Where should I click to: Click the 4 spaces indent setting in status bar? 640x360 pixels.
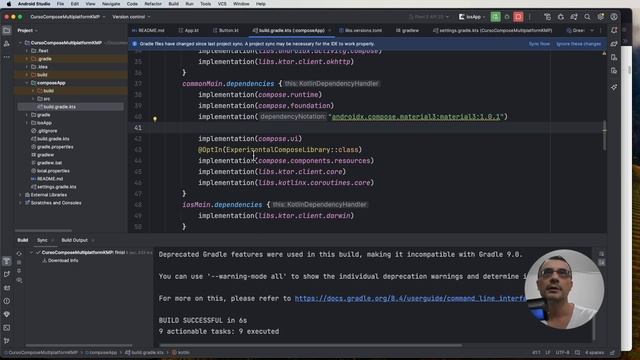pos(594,352)
